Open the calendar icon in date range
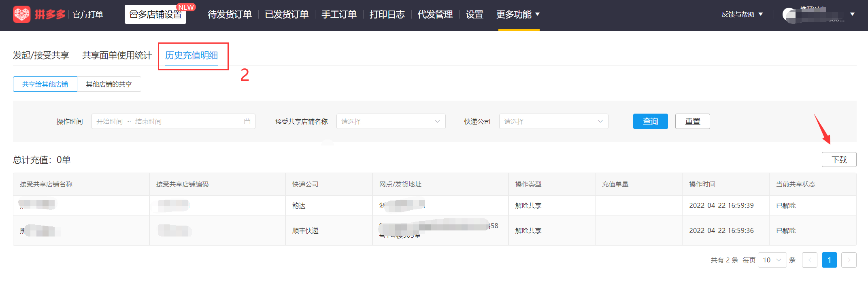 point(247,121)
